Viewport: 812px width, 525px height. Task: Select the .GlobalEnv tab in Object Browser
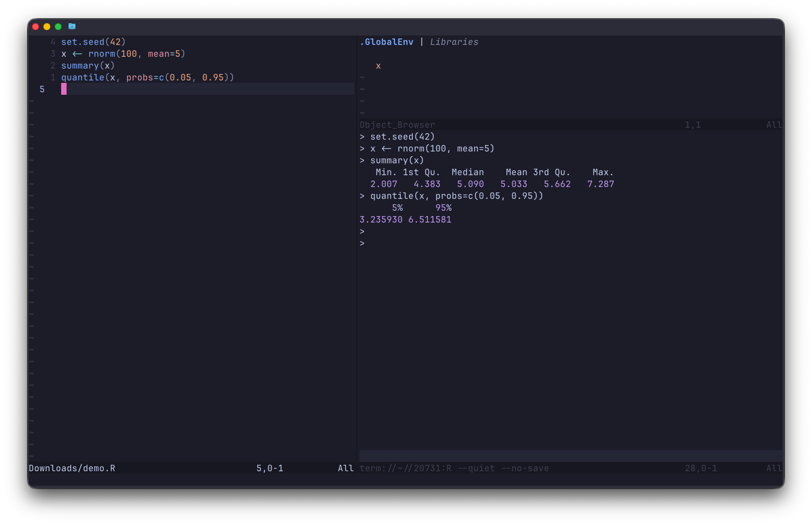[387, 42]
